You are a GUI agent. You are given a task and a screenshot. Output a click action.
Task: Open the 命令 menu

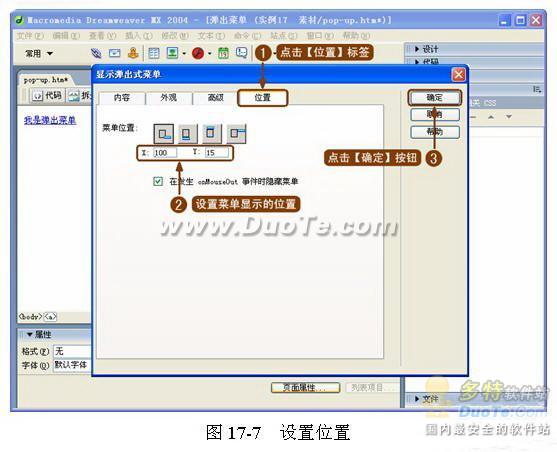click(x=247, y=36)
